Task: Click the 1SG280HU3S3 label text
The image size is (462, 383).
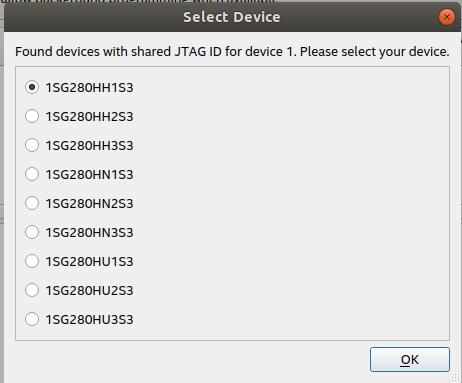Action: [89, 320]
